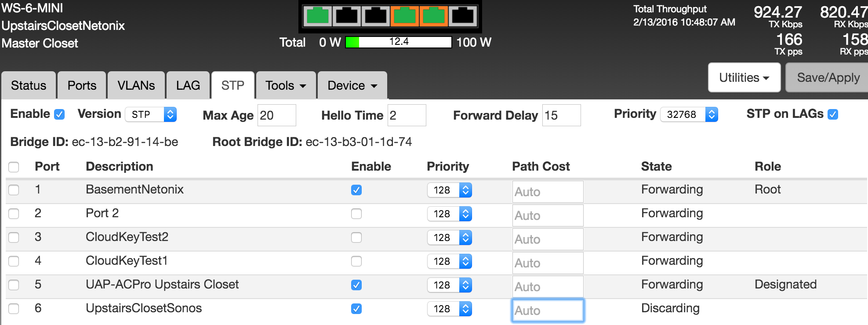The height and width of the screenshot is (325, 868).
Task: Switch to the VLANs tab
Action: point(136,85)
